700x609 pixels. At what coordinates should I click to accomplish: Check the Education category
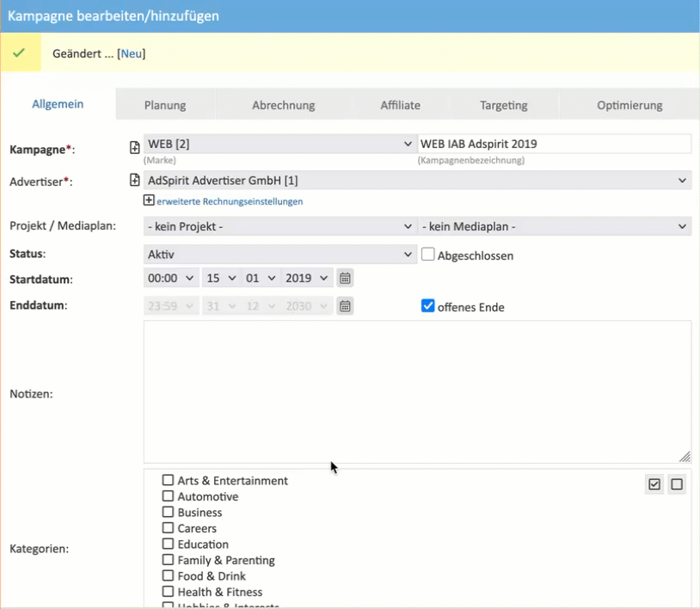point(168,544)
